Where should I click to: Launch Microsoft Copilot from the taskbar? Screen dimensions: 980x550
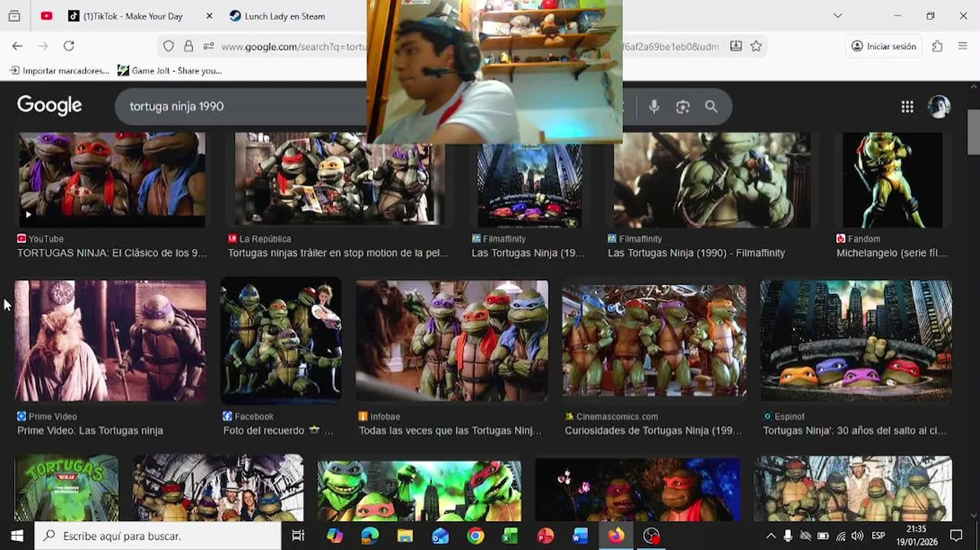tap(335, 535)
